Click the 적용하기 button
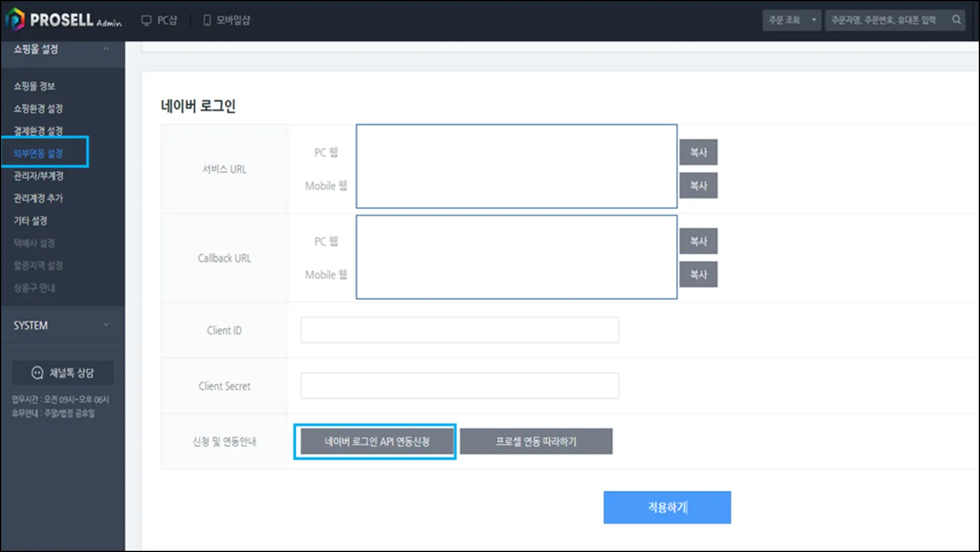This screenshot has width=980, height=552. pyautogui.click(x=667, y=507)
